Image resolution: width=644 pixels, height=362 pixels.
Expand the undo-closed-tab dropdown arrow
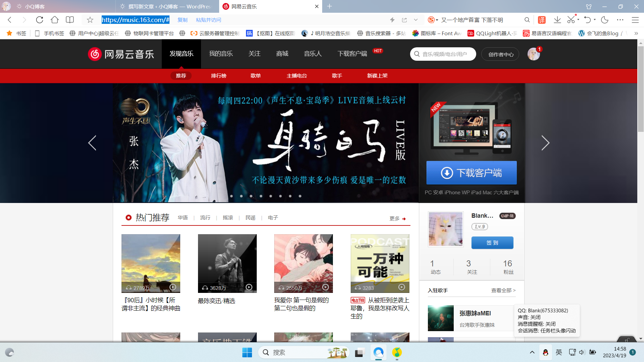point(595,19)
